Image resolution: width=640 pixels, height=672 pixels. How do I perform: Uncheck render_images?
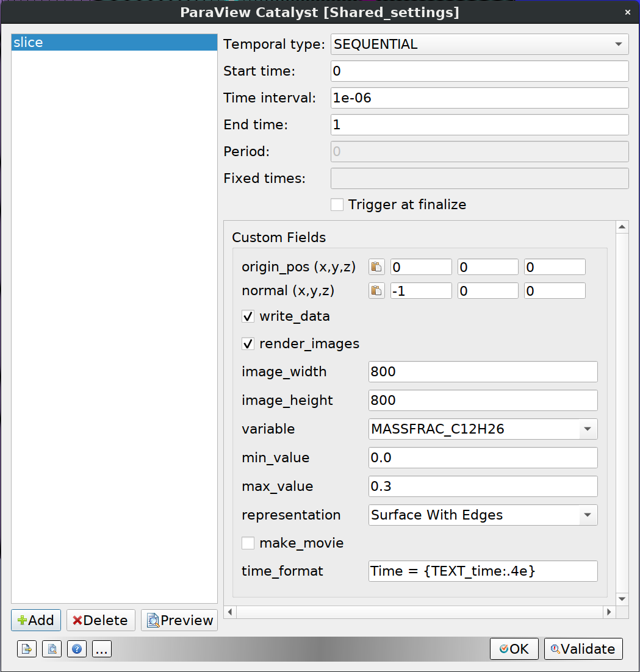coord(248,343)
